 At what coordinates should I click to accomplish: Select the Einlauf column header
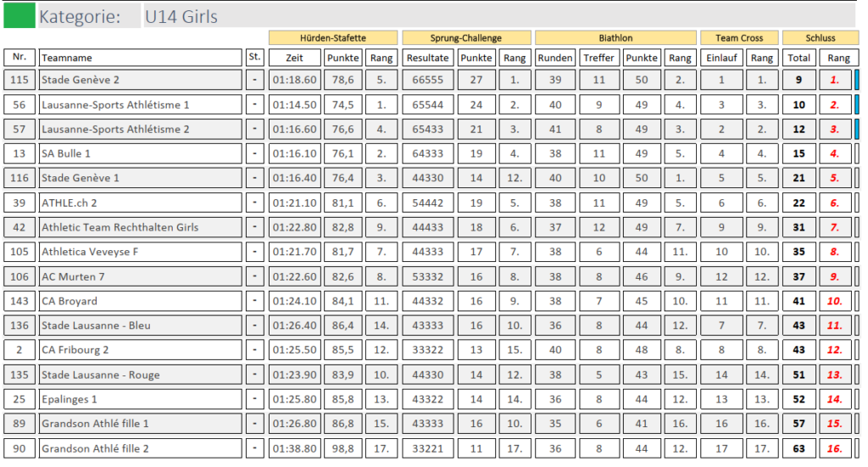click(721, 58)
